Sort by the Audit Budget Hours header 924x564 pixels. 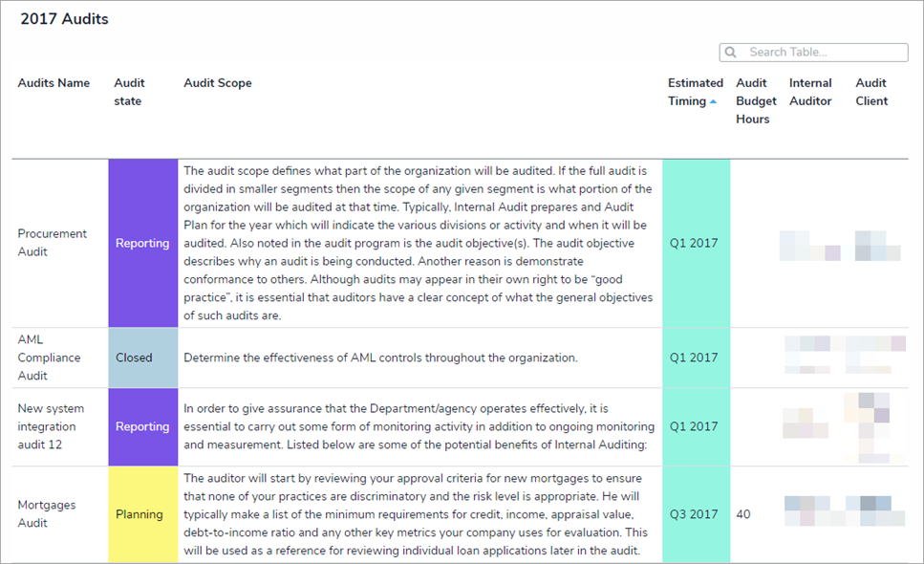pyautogui.click(x=756, y=100)
